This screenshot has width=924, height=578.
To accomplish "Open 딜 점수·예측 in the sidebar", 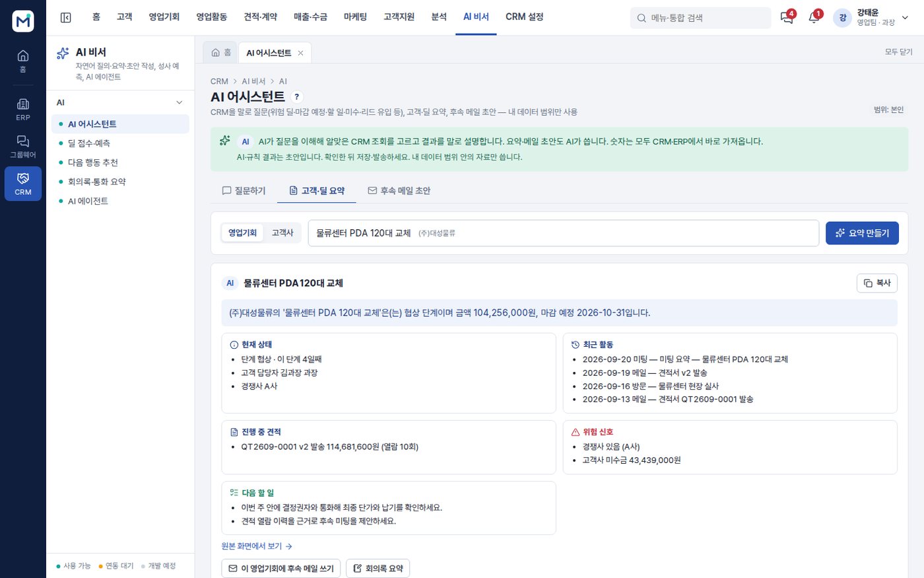I will pos(121,143).
